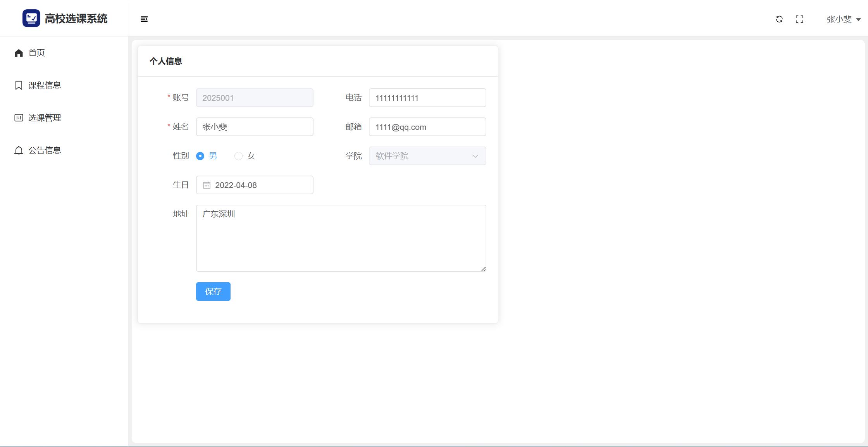Collapse the sidebar with the hamburger icon
The image size is (868, 447).
point(144,19)
